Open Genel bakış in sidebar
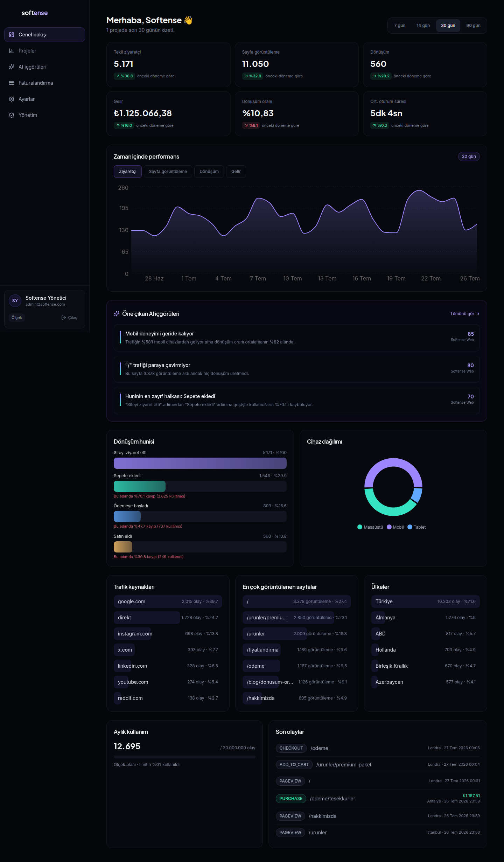This screenshot has width=504, height=862. pos(44,35)
